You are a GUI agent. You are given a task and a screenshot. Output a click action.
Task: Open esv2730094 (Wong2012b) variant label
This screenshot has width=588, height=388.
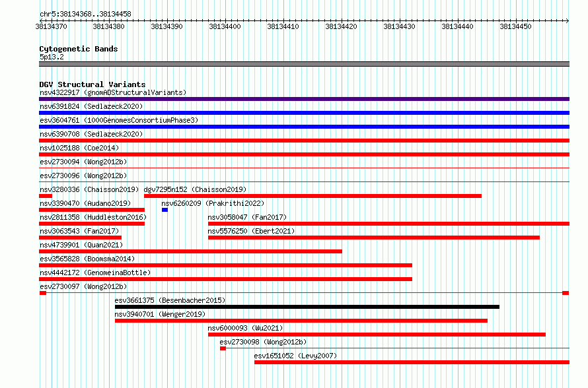click(x=83, y=162)
